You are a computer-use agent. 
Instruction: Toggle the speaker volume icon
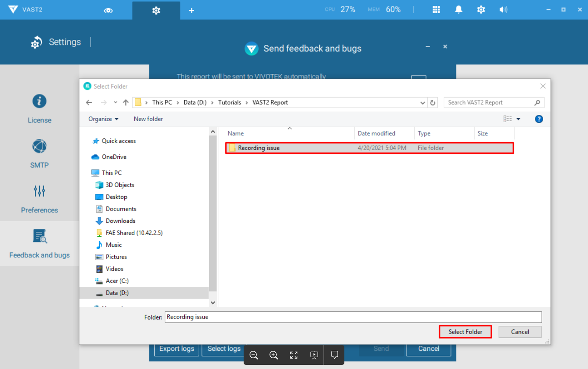tap(503, 10)
